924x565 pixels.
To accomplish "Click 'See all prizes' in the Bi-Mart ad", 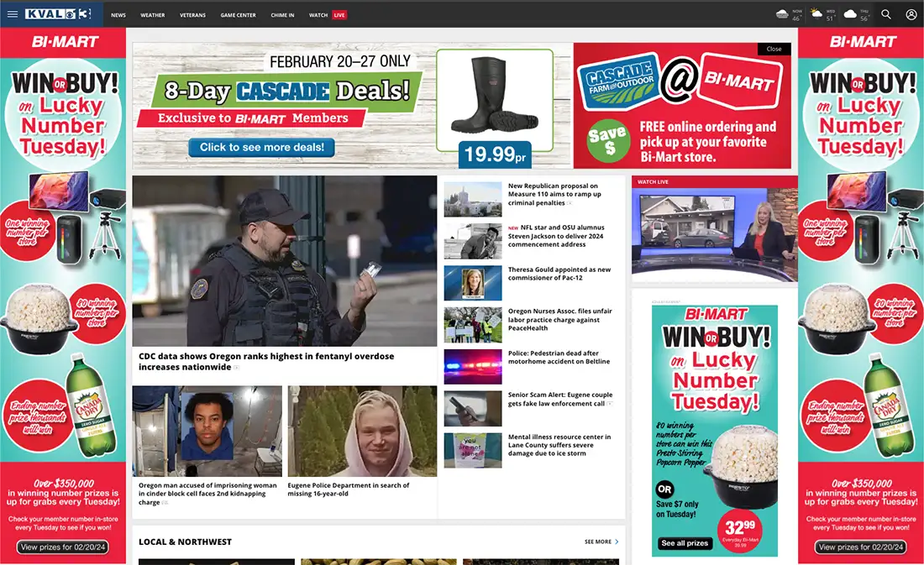I will point(684,543).
